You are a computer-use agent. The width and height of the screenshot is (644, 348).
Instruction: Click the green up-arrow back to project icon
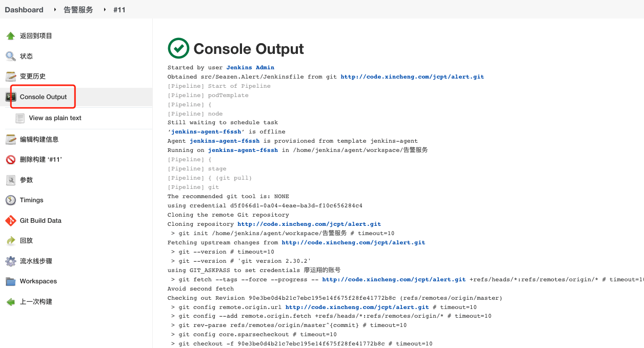coord(10,36)
